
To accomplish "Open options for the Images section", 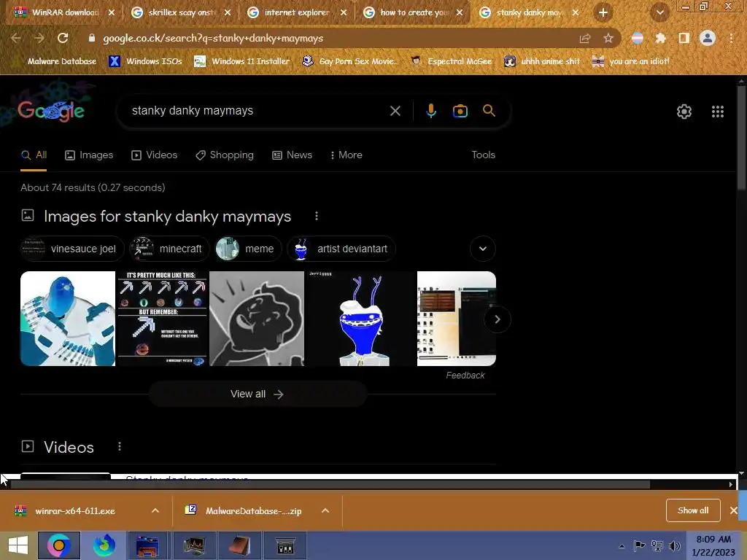I will point(317,216).
